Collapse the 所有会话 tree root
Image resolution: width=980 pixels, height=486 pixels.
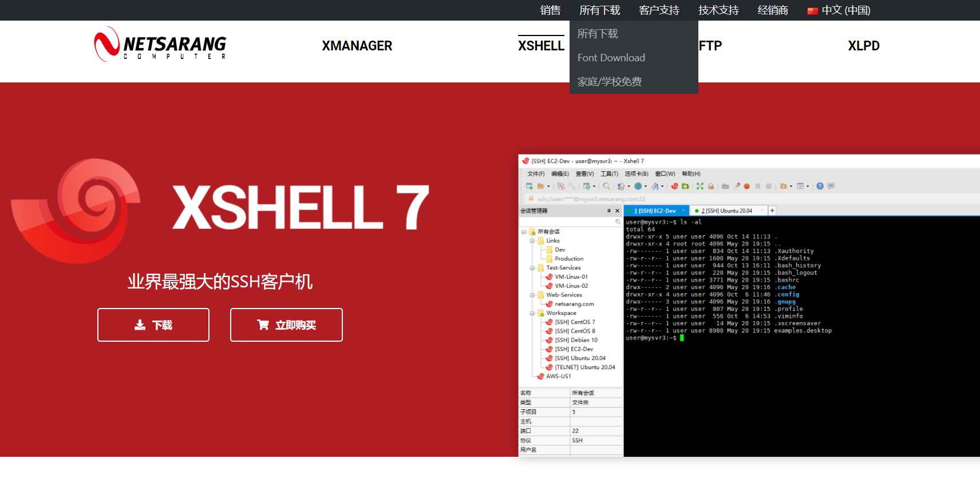point(524,232)
